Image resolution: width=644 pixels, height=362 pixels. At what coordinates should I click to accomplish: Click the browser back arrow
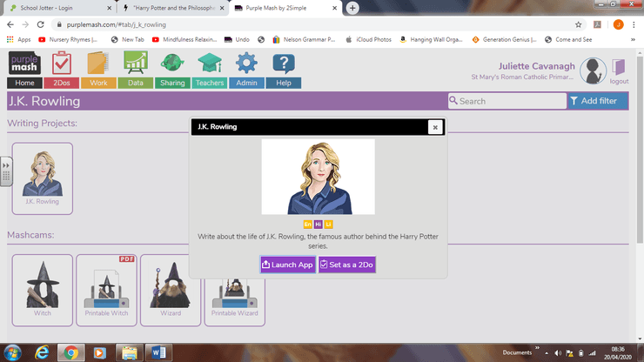tap(10, 24)
